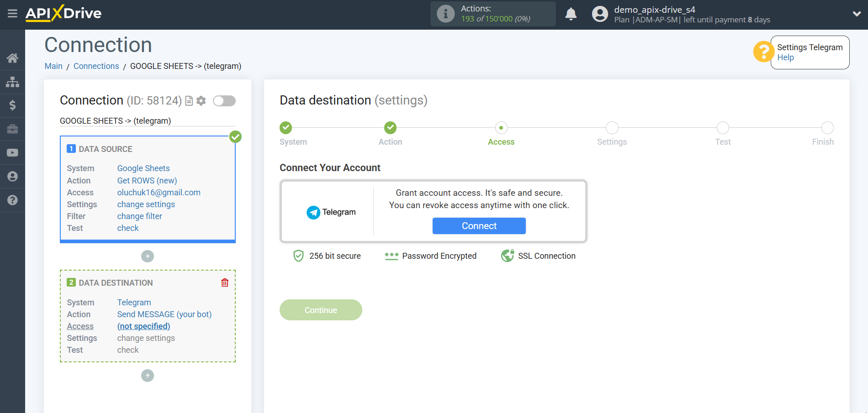Click the Access step circle in the progress bar
The height and width of the screenshot is (413, 868).
(501, 128)
